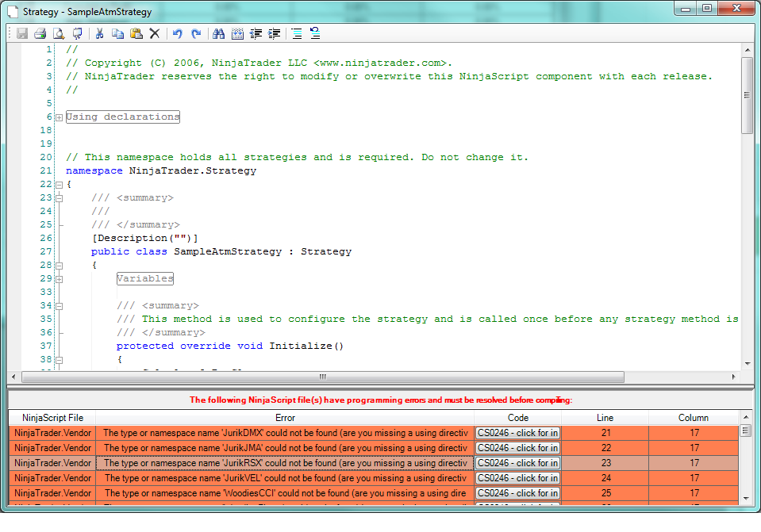The height and width of the screenshot is (532, 761).
Task: Expand the Using declarations region on line 6
Action: (x=60, y=117)
